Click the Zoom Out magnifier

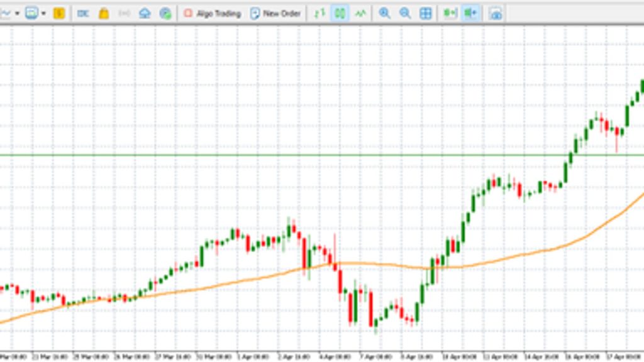click(405, 13)
